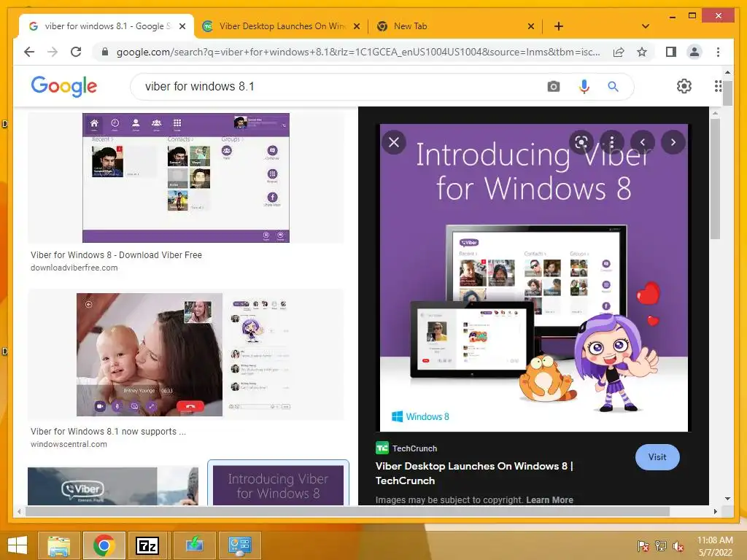
Task: Click the preview panel vertical scrollbar
Action: [715, 179]
